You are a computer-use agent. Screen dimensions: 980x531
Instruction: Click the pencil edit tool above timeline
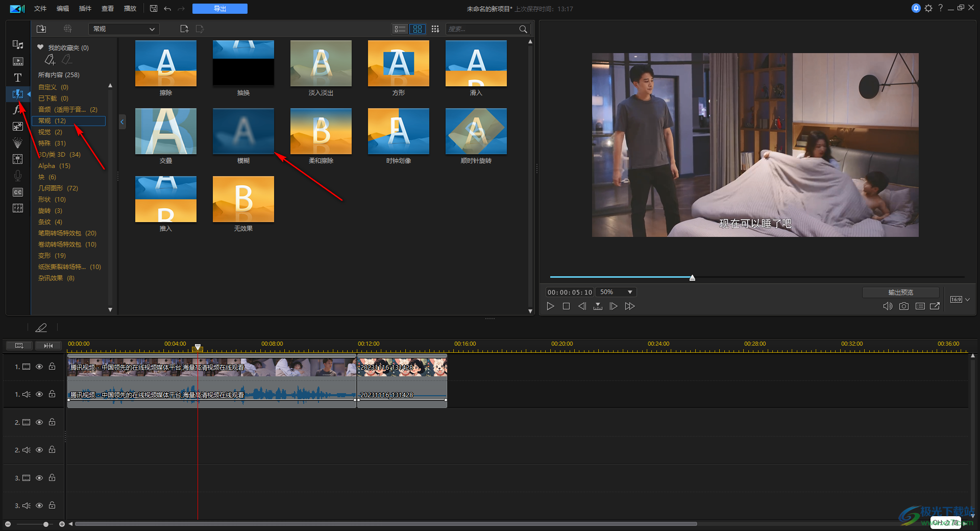[41, 328]
